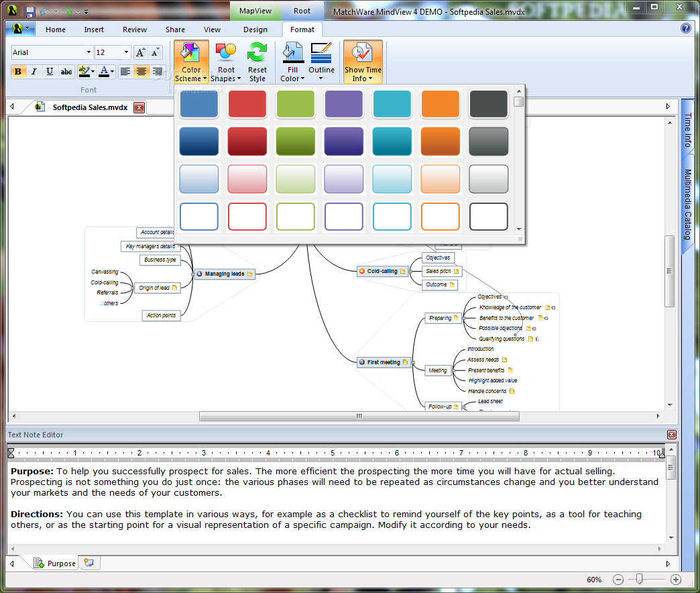Apply text highlight color icon
This screenshot has width=700, height=593.
pyautogui.click(x=84, y=71)
